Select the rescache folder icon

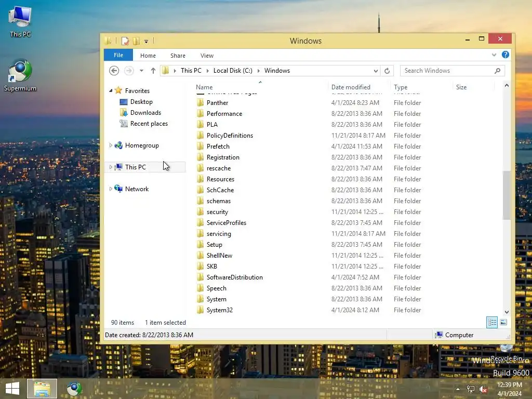pyautogui.click(x=201, y=168)
